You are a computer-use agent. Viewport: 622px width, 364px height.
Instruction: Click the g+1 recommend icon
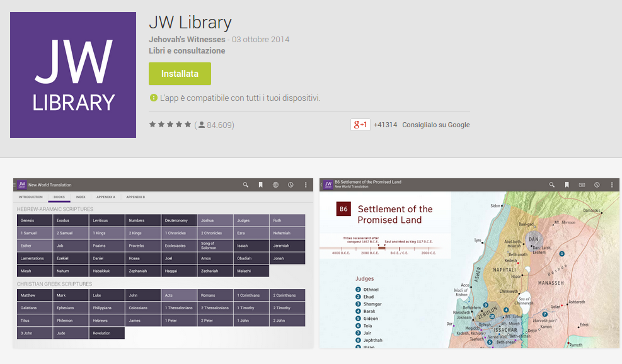point(361,124)
